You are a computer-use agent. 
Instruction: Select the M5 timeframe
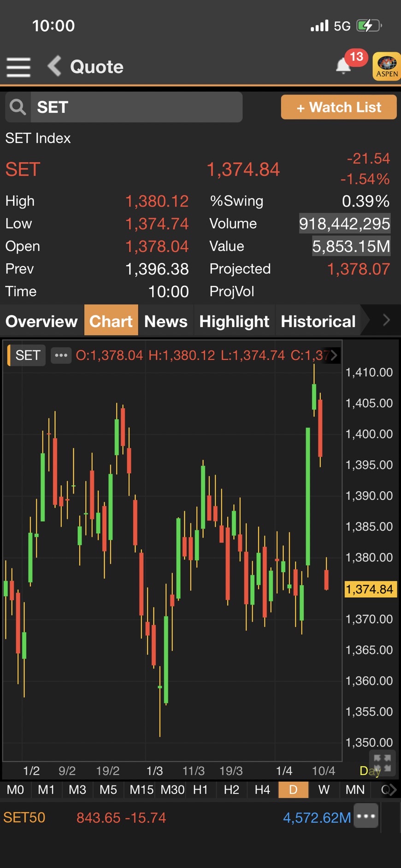pyautogui.click(x=108, y=790)
